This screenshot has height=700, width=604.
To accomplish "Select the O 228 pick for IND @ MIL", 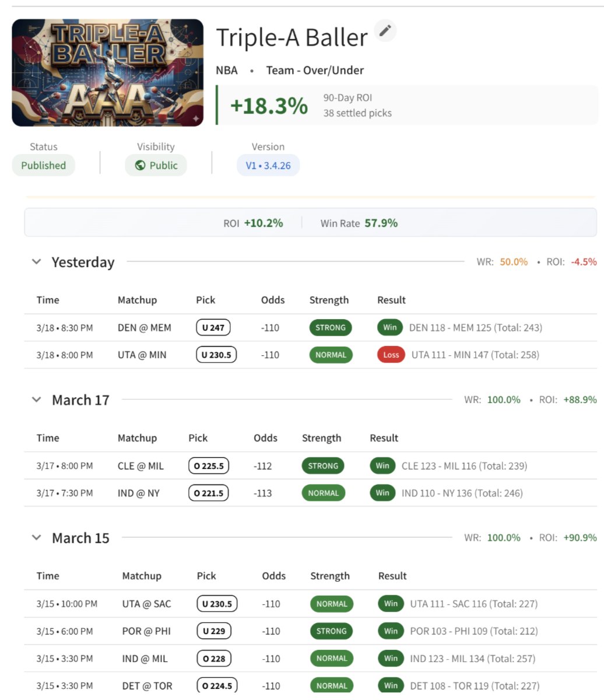I will (x=214, y=658).
